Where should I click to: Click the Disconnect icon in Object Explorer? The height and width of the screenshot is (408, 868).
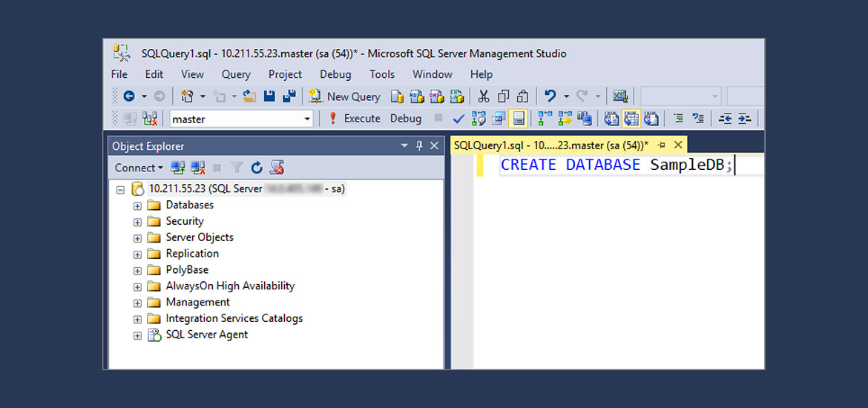click(x=198, y=167)
